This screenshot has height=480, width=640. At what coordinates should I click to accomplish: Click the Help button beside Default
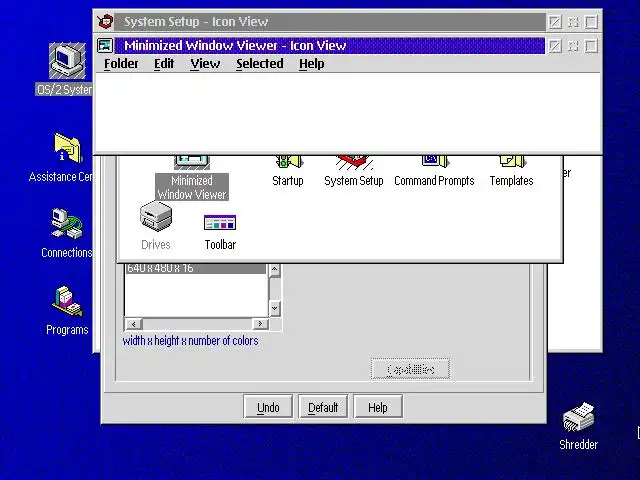pos(378,407)
